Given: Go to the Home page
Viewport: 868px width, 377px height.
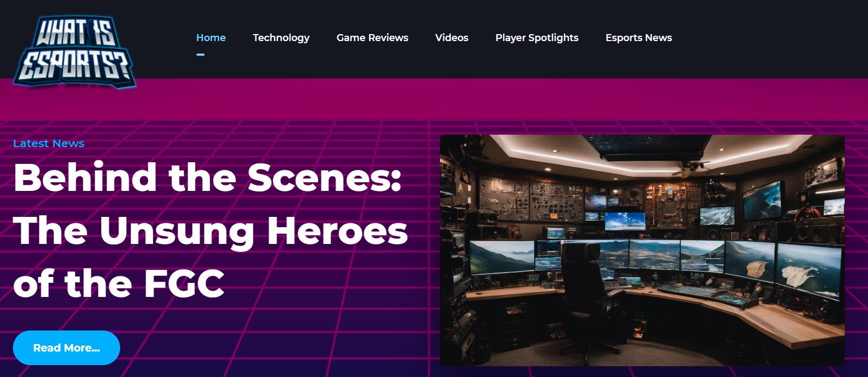Looking at the screenshot, I should point(211,38).
